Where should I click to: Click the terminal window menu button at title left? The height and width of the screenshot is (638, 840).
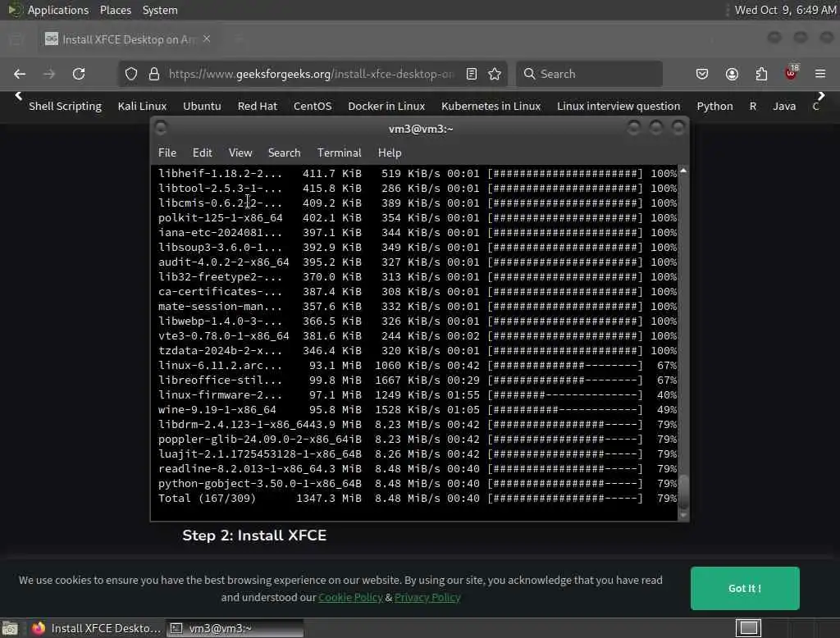[161, 128]
